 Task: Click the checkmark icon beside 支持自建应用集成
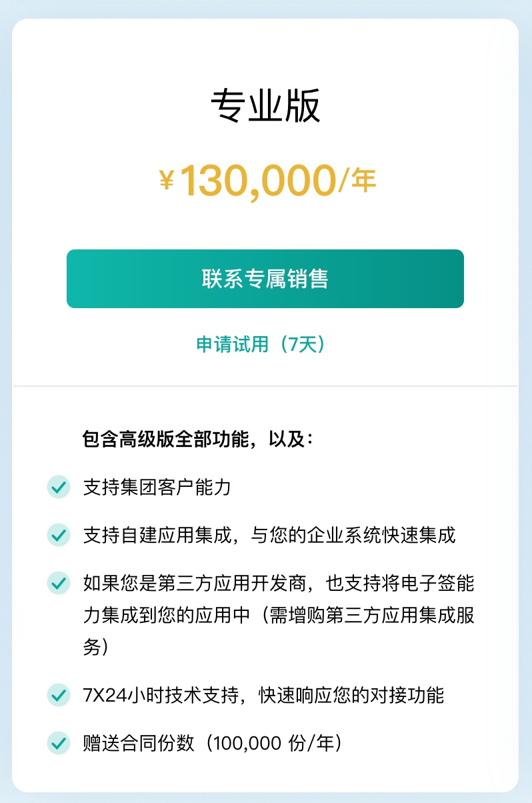(59, 535)
